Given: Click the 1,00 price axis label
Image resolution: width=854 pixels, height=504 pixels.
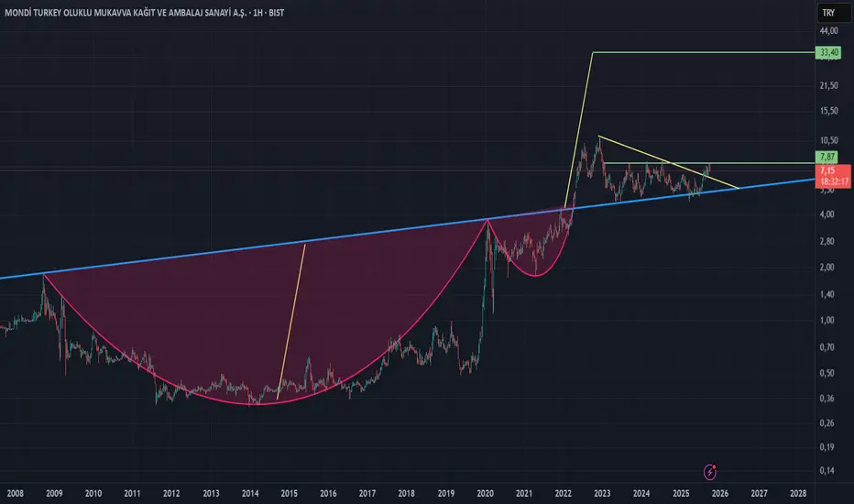Looking at the screenshot, I should point(827,320).
